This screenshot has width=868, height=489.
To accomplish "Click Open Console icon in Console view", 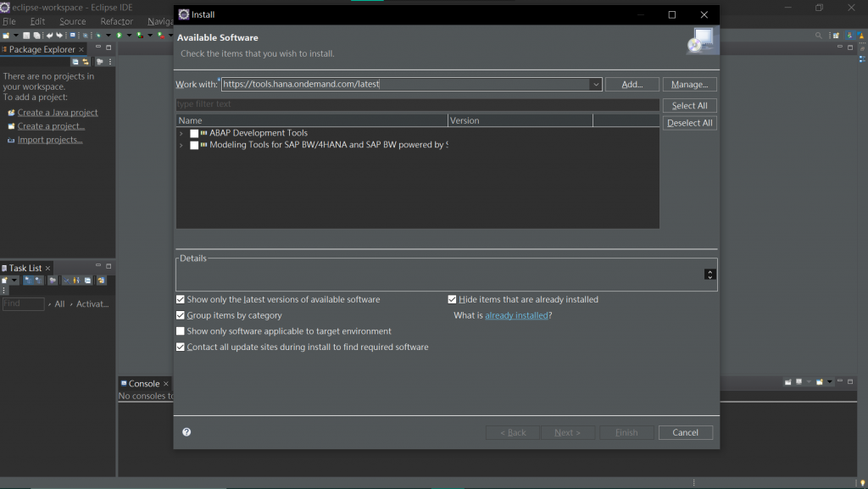I will tap(820, 381).
